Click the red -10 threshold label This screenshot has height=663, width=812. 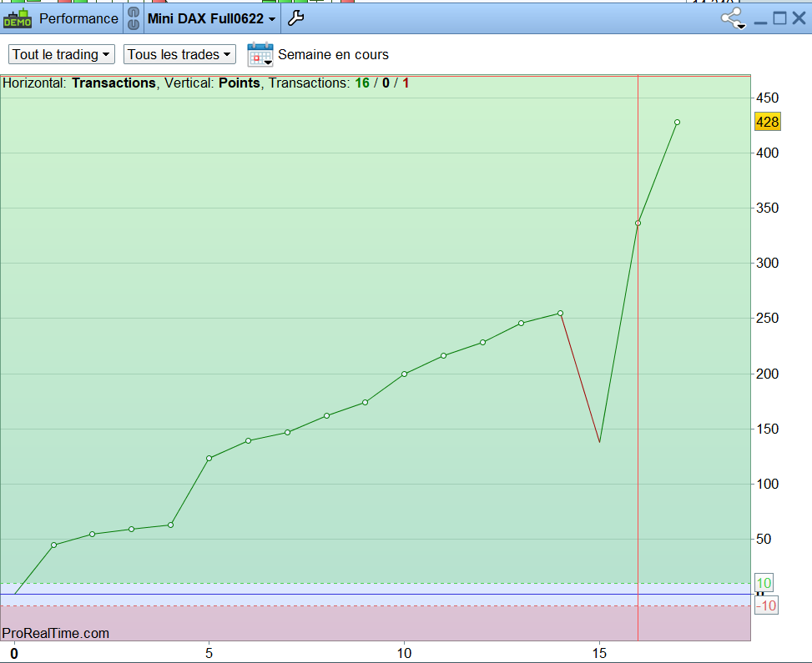pyautogui.click(x=766, y=605)
